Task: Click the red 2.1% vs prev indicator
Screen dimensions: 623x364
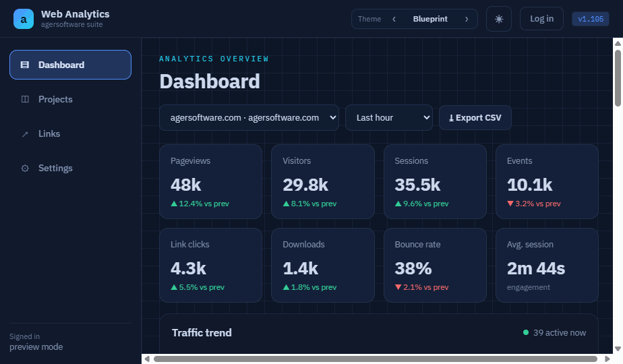Action: tap(421, 287)
